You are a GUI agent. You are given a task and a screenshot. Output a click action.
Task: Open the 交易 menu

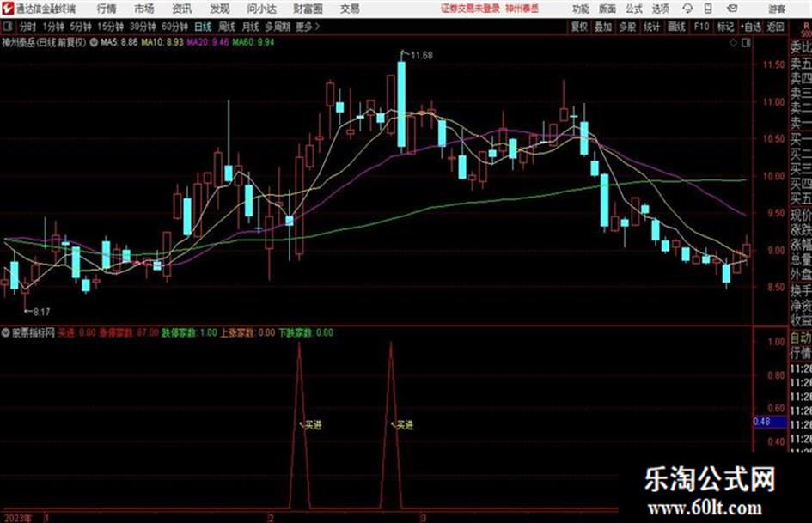pyautogui.click(x=350, y=9)
